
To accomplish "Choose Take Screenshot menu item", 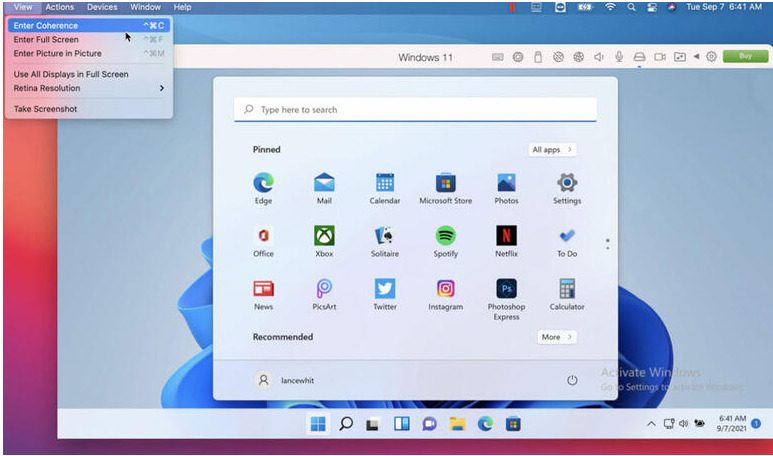I will point(45,109).
